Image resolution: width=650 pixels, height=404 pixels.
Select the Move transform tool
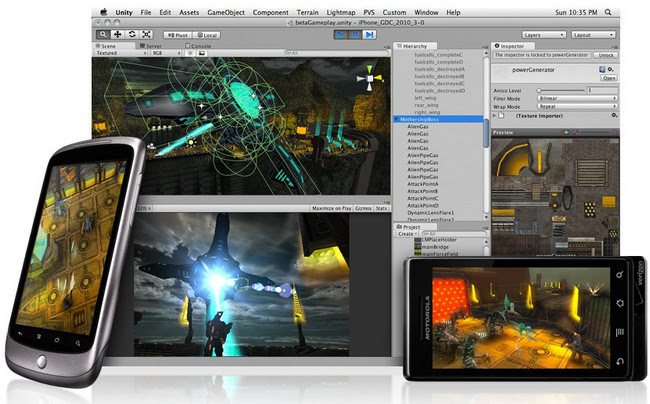118,34
